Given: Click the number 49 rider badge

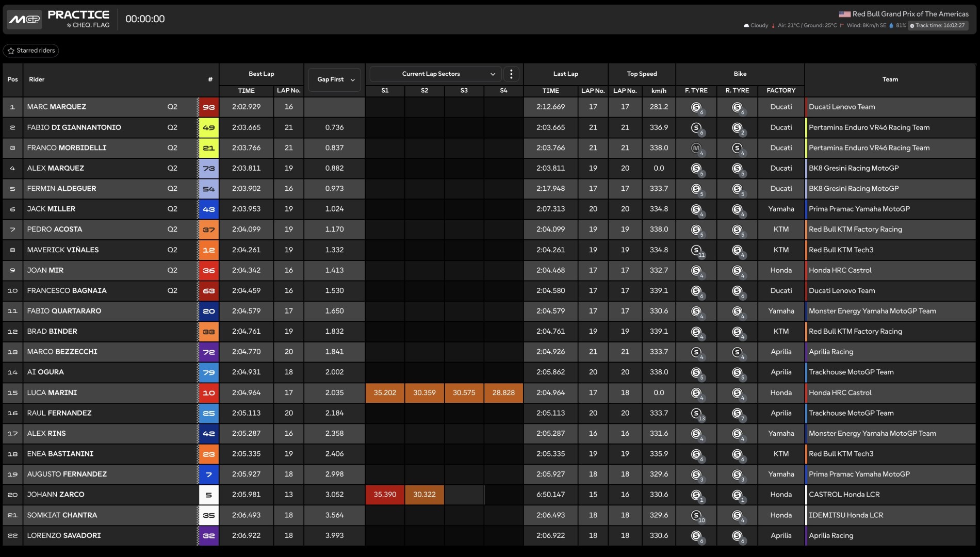Looking at the screenshot, I should pos(208,127).
